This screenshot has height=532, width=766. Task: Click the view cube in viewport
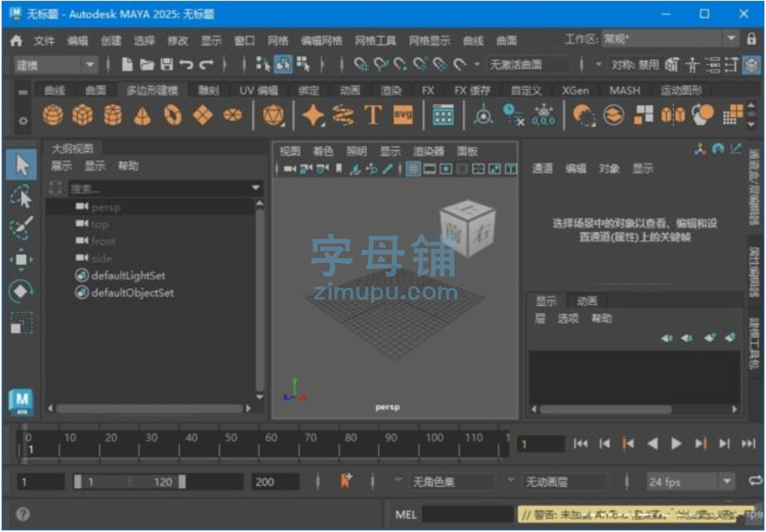pos(466,230)
